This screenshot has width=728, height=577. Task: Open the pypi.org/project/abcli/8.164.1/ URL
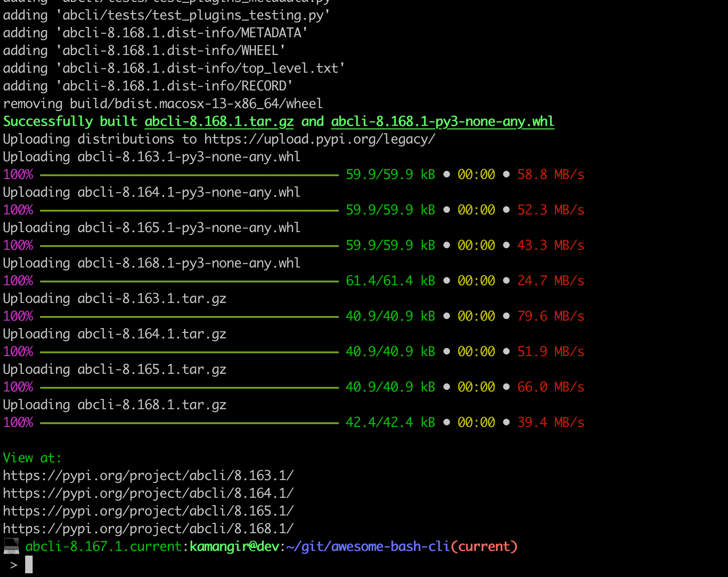point(148,494)
